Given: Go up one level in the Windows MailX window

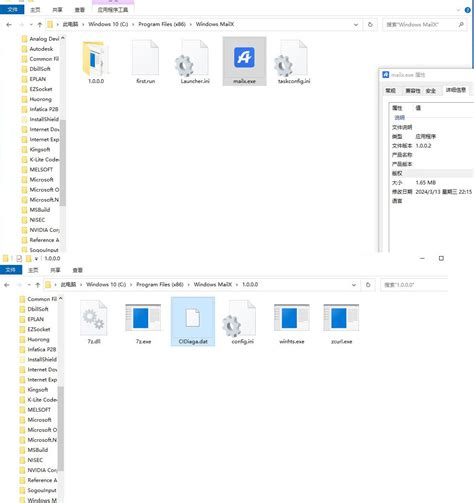Looking at the screenshot, I should pos(40,24).
